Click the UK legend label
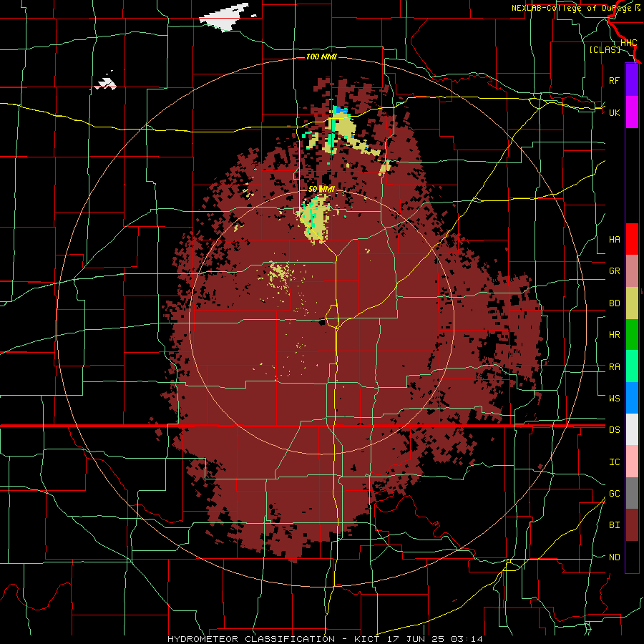Image resolution: width=644 pixels, height=644 pixels. coord(614,112)
